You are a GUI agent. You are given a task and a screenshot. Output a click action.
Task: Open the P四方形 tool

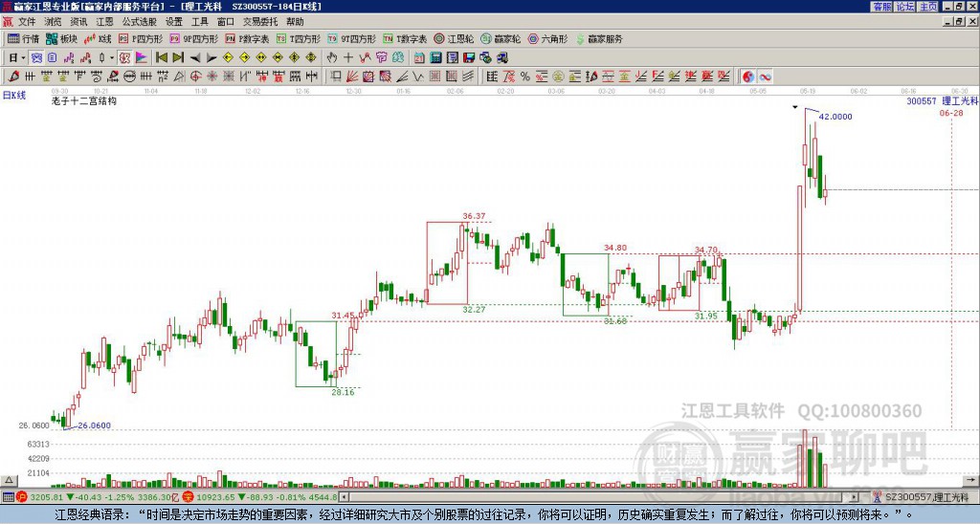point(141,38)
